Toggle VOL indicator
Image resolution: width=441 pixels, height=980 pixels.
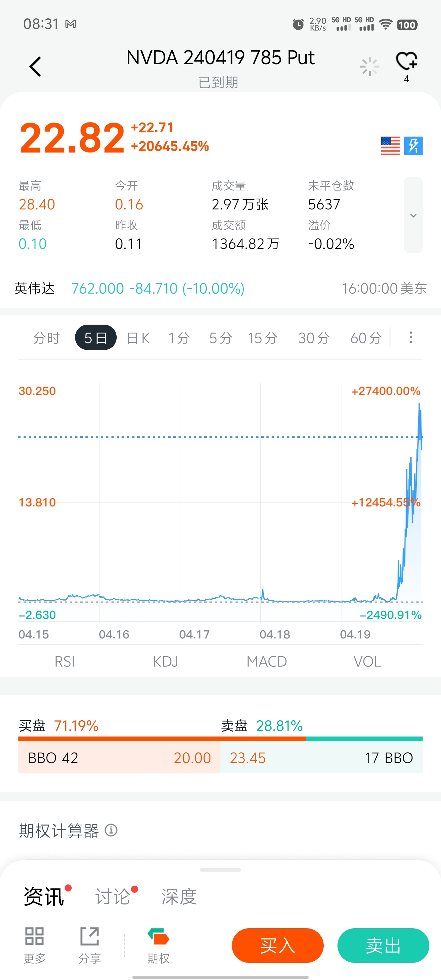click(x=367, y=661)
